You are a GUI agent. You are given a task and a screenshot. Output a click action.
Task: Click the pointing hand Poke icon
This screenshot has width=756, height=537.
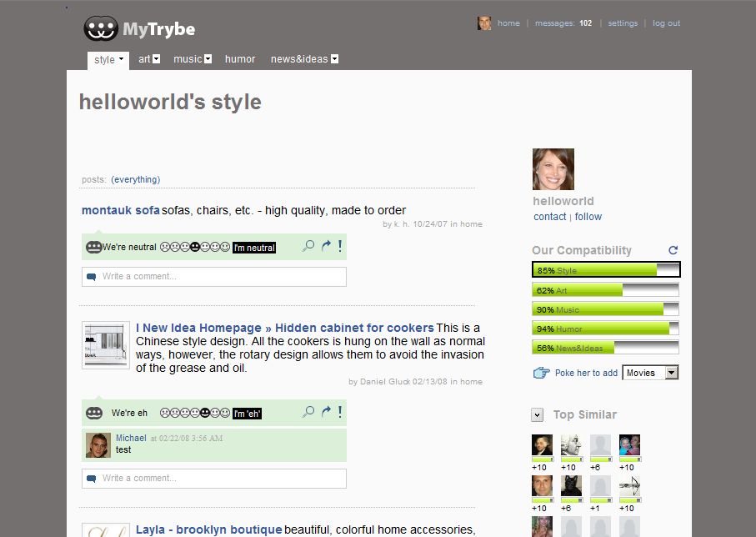pyautogui.click(x=542, y=373)
